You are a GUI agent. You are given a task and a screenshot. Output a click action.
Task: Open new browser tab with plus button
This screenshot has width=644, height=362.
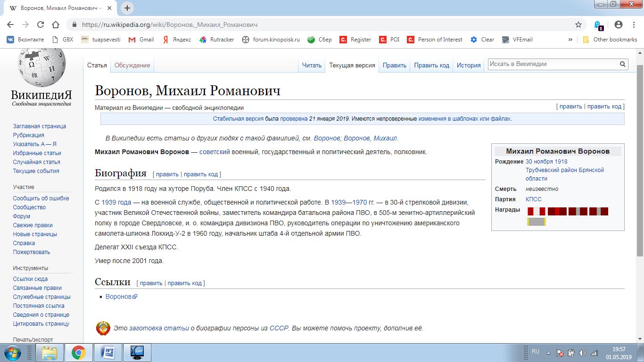click(x=127, y=8)
